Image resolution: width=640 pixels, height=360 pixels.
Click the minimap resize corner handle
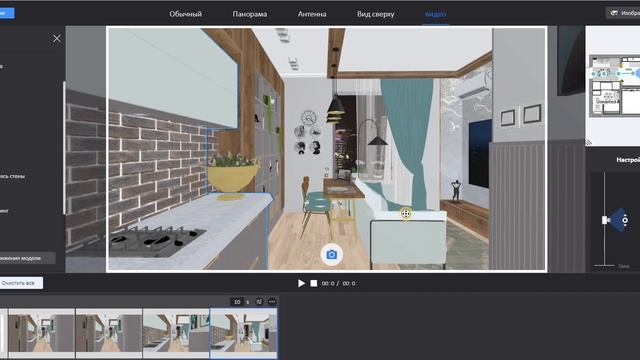click(589, 142)
